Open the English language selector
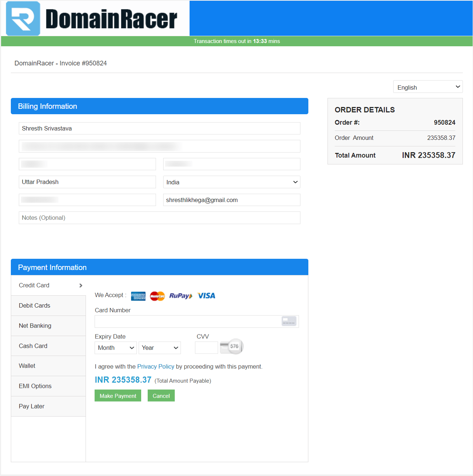The width and height of the screenshot is (473, 476). 428,87
